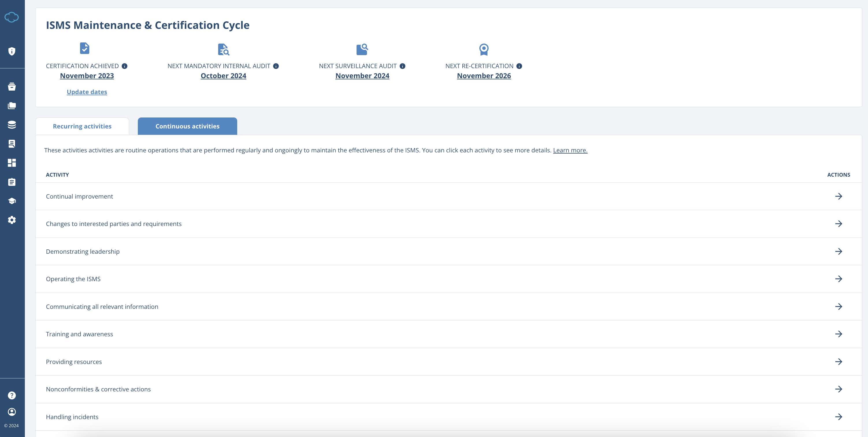Open the graduation cap training icon

point(12,201)
